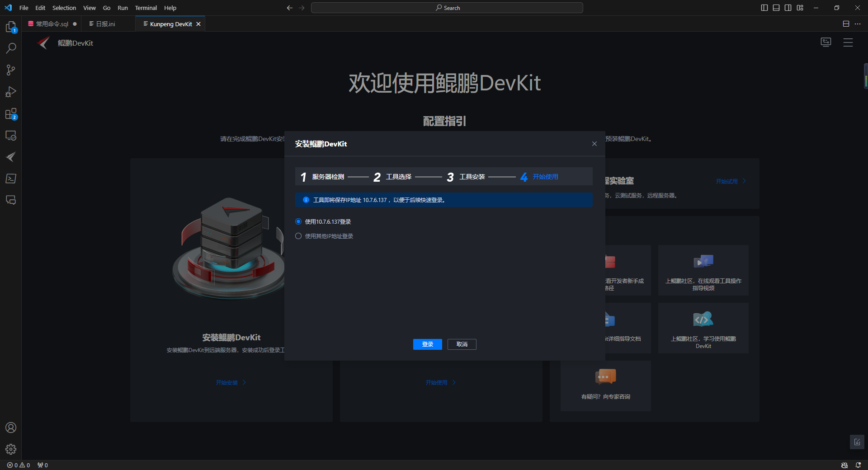868x470 pixels.
Task: Click the 开始使用 link below the dialog
Action: 441,383
